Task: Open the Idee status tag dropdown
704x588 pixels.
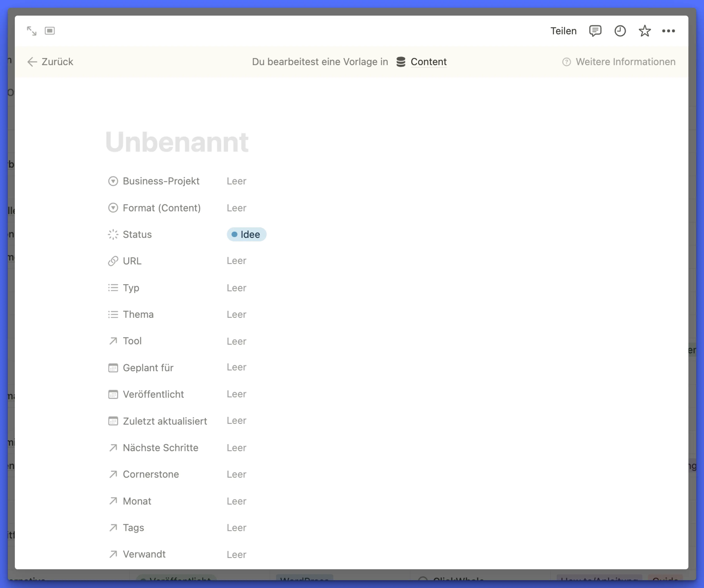Action: (246, 235)
